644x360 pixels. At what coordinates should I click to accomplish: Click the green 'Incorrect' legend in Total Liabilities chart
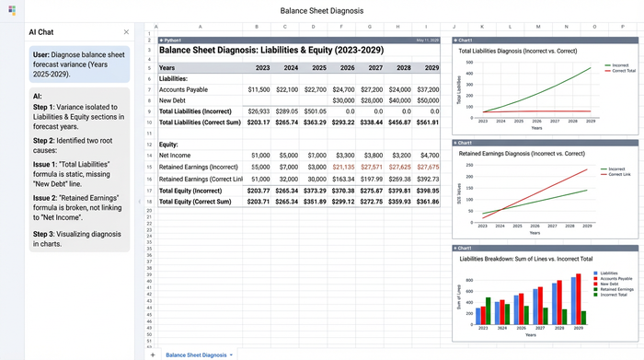coord(617,65)
